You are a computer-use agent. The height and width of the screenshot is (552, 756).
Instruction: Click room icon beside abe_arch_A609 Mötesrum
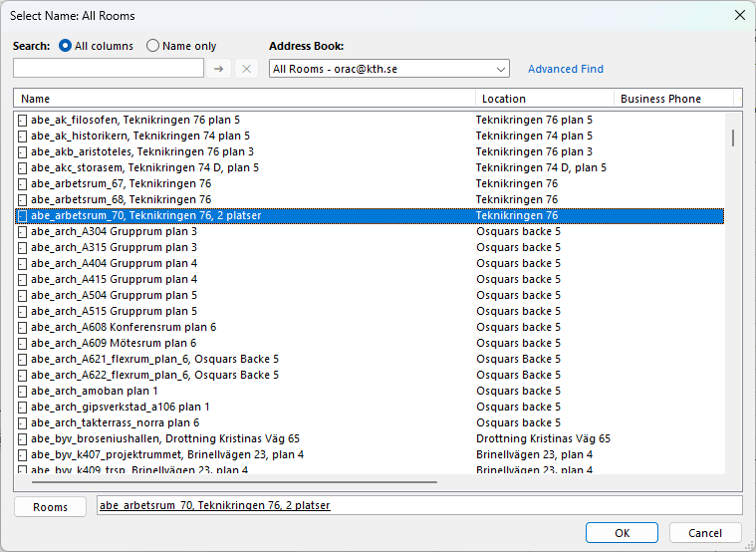tap(22, 343)
